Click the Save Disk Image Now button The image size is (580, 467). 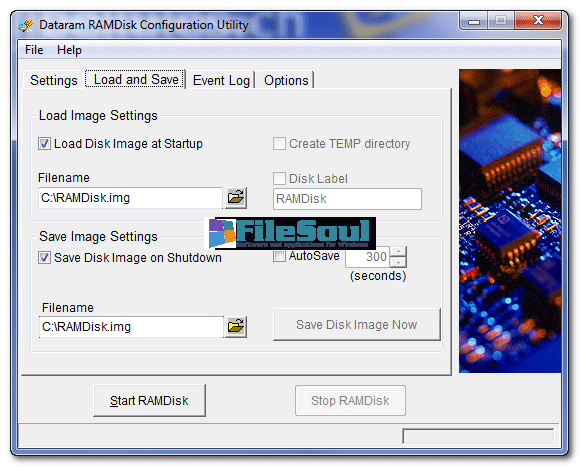tap(357, 325)
